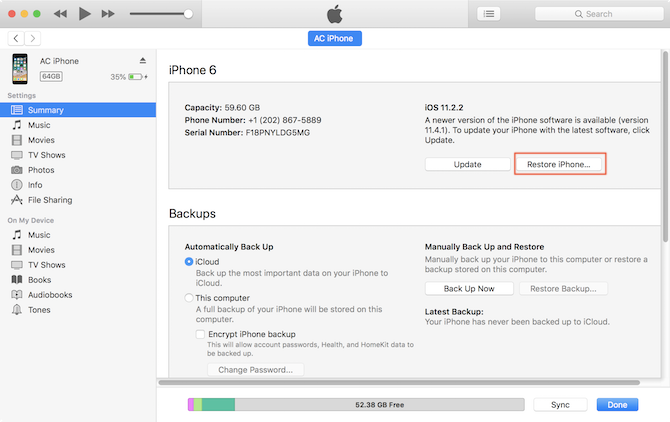This screenshot has height=422, width=670.
Task: Click the rewind playback button
Action: (x=60, y=14)
